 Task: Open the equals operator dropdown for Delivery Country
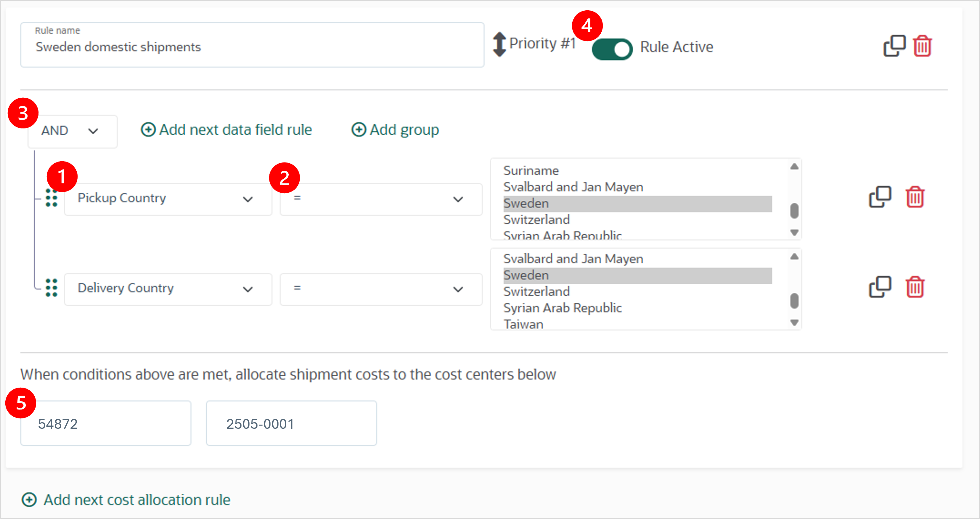381,289
